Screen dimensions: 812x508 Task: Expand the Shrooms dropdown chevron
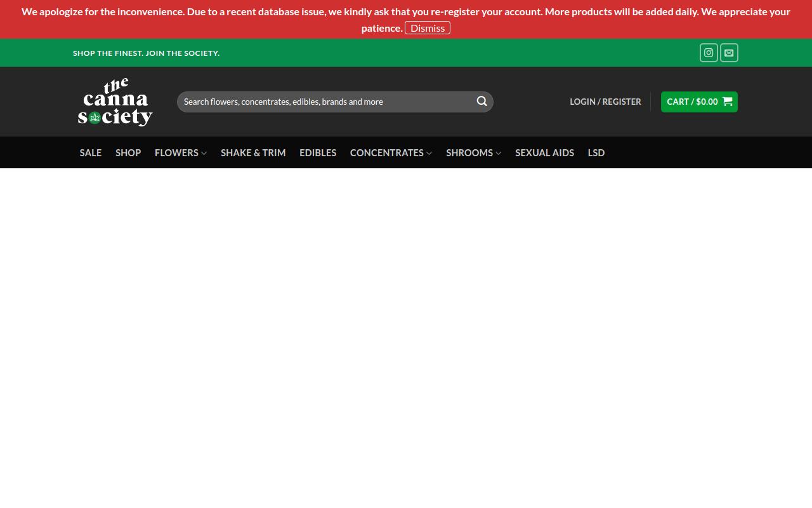point(499,153)
